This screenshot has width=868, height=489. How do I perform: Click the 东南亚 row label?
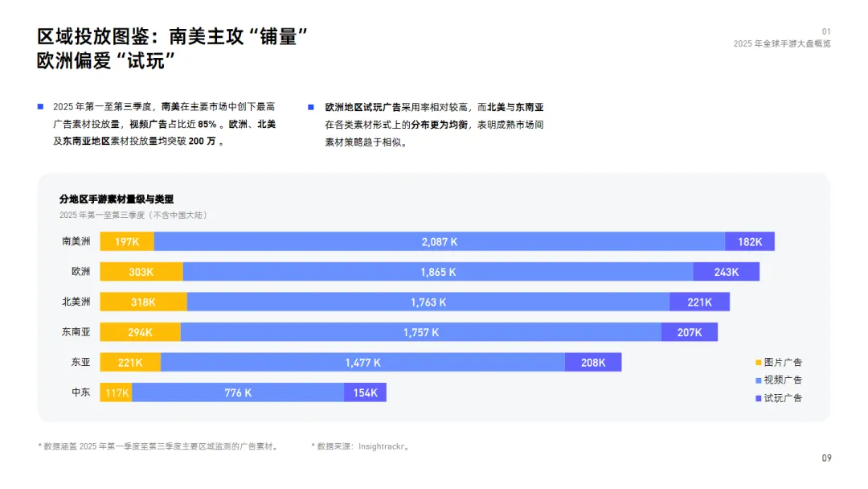(x=76, y=331)
